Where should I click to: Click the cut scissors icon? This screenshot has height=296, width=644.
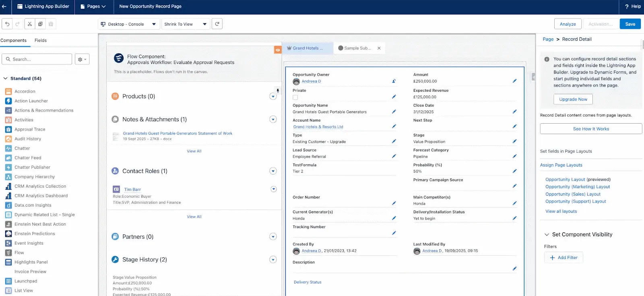[x=30, y=24]
